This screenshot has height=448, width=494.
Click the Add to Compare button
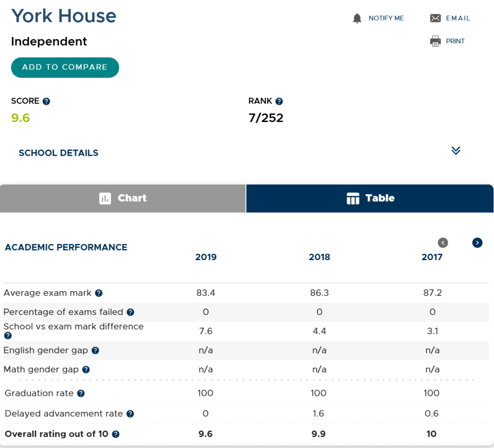pyautogui.click(x=65, y=67)
